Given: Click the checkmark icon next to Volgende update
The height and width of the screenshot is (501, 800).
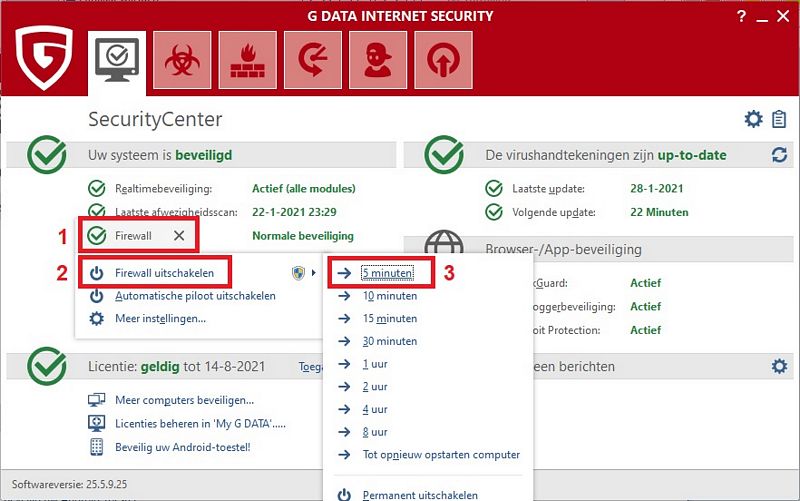Looking at the screenshot, I should click(x=493, y=212).
